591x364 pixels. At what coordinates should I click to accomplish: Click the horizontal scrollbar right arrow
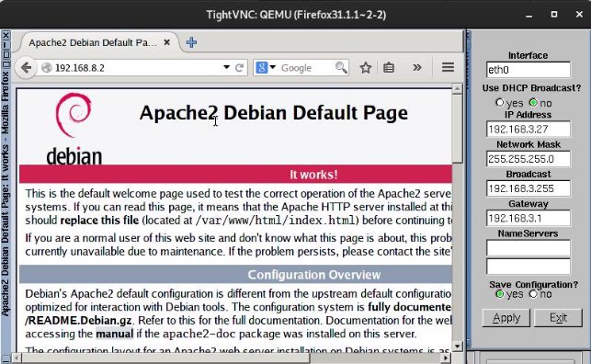point(446,358)
